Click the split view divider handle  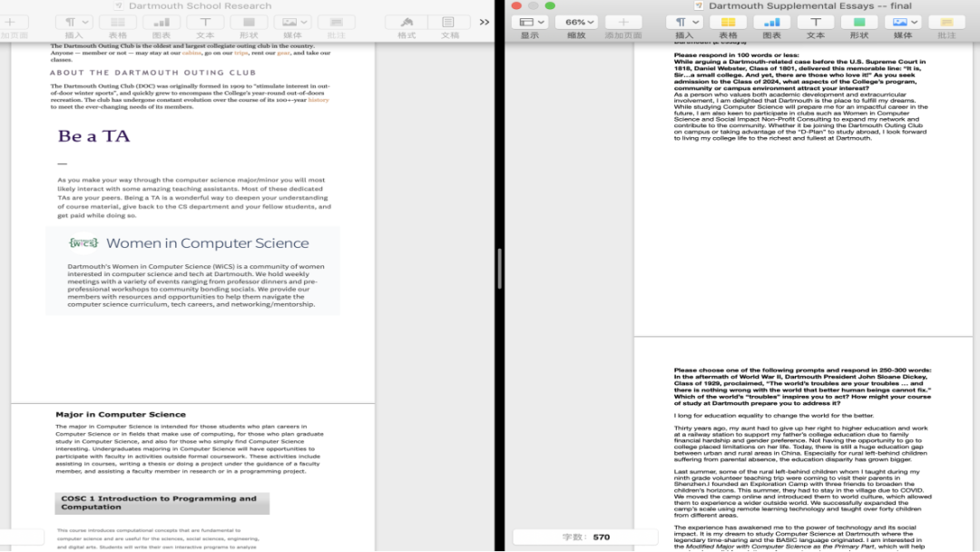pyautogui.click(x=499, y=269)
